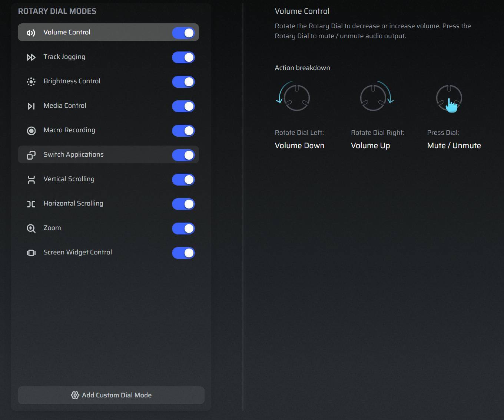Click the Horizontal Scrolling icon
The width and height of the screenshot is (504, 420).
coord(31,204)
